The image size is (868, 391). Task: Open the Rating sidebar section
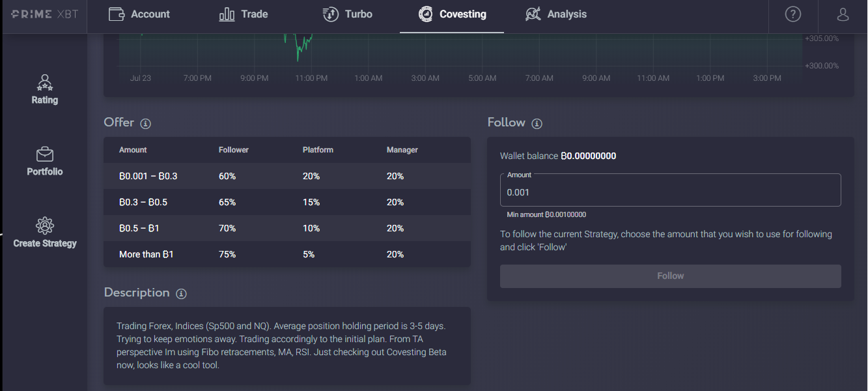(x=45, y=89)
